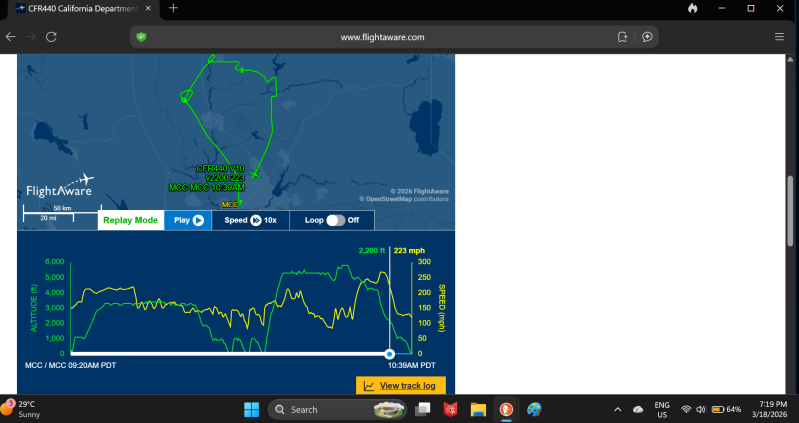The height and width of the screenshot is (423, 799).
Task: Click the address bar www.flightaware.com
Action: coord(382,37)
